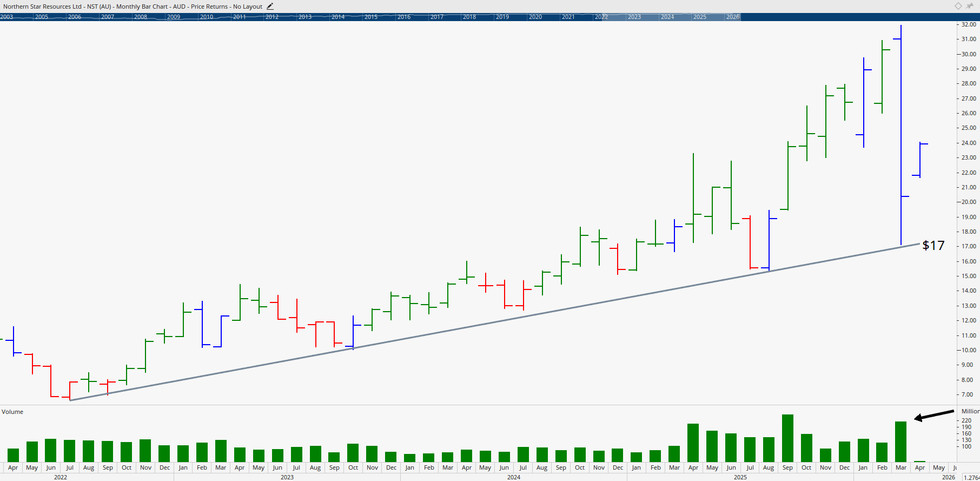Image resolution: width=980 pixels, height=481 pixels.
Task: Click the 2025 year label on the bottom axis
Action: point(740,477)
